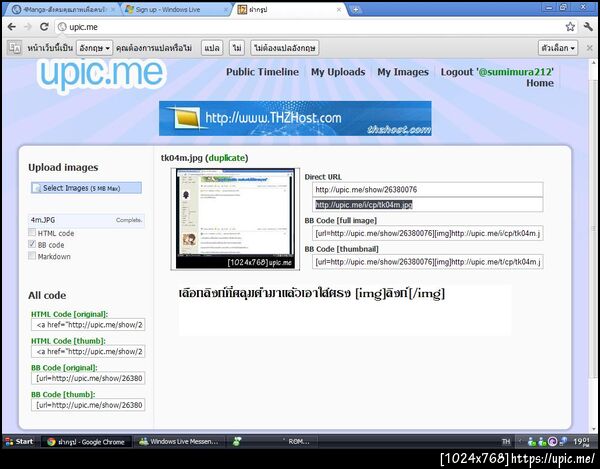Open My Uploads page

[x=338, y=72]
